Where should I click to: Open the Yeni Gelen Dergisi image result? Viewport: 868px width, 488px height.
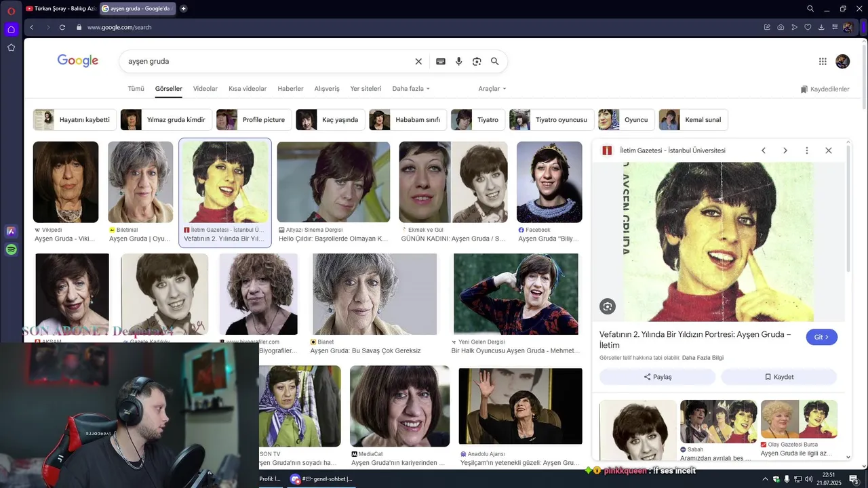point(516,294)
